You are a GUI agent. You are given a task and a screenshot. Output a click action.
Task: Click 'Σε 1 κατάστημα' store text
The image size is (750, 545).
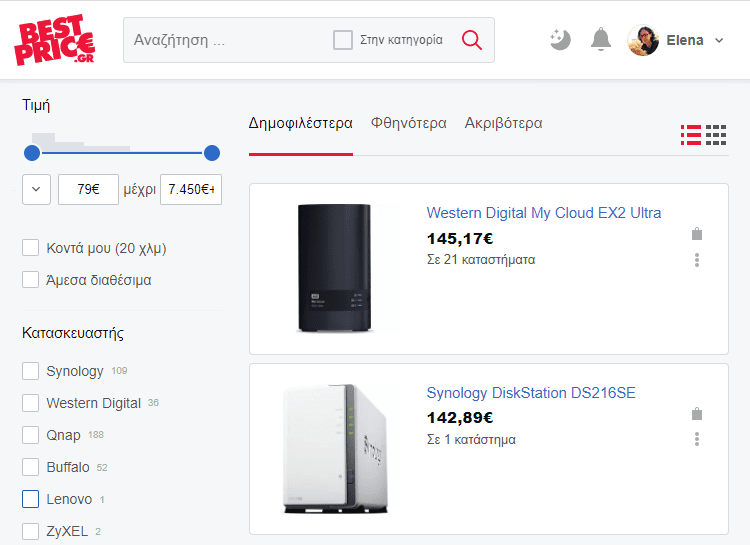(x=471, y=440)
